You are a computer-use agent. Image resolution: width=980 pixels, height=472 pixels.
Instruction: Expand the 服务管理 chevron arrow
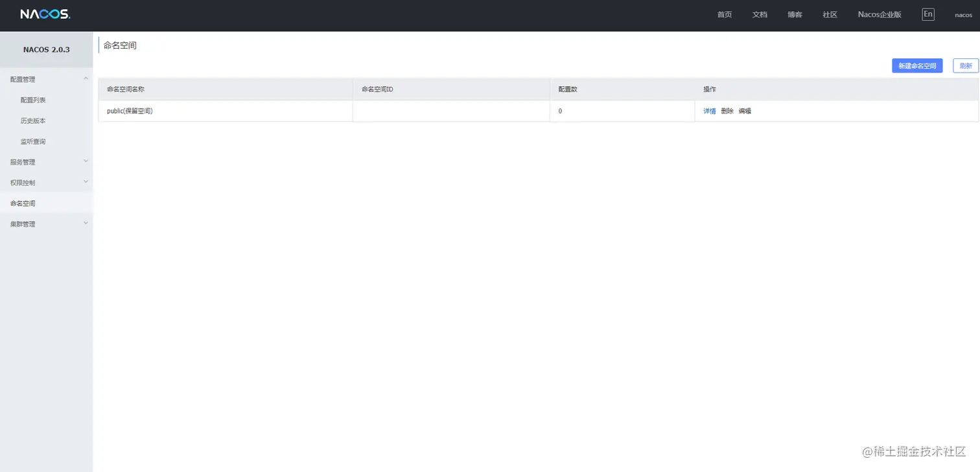tap(86, 161)
